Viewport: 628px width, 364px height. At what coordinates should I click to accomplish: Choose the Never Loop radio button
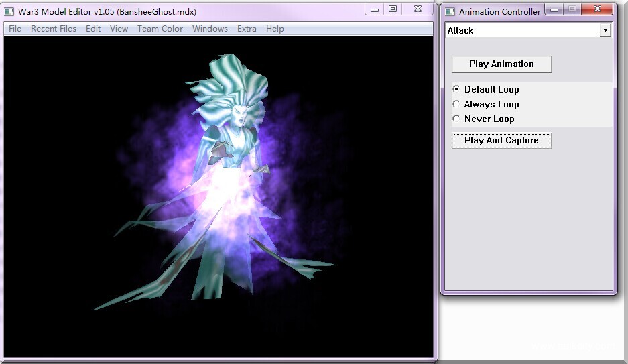tap(456, 119)
